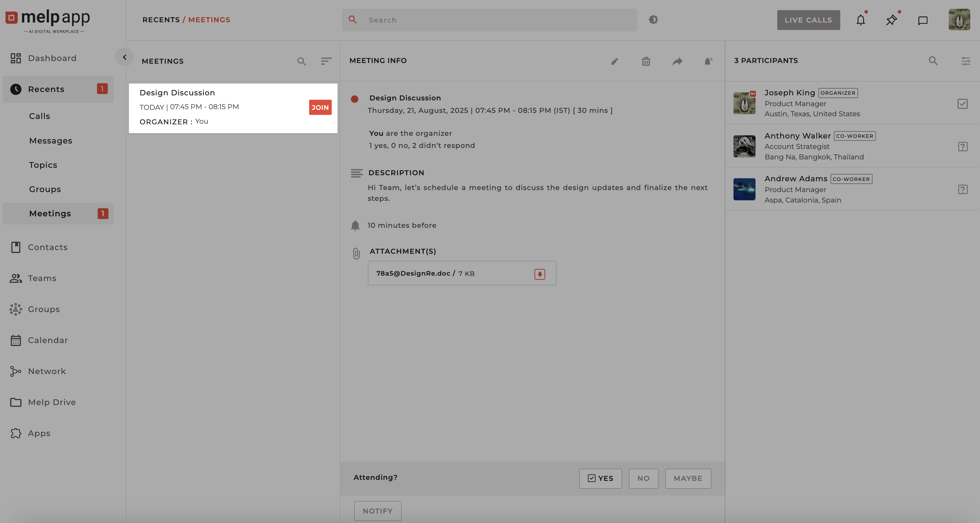
Task: Collapse sidebar with chevron arrow
Action: 124,57
